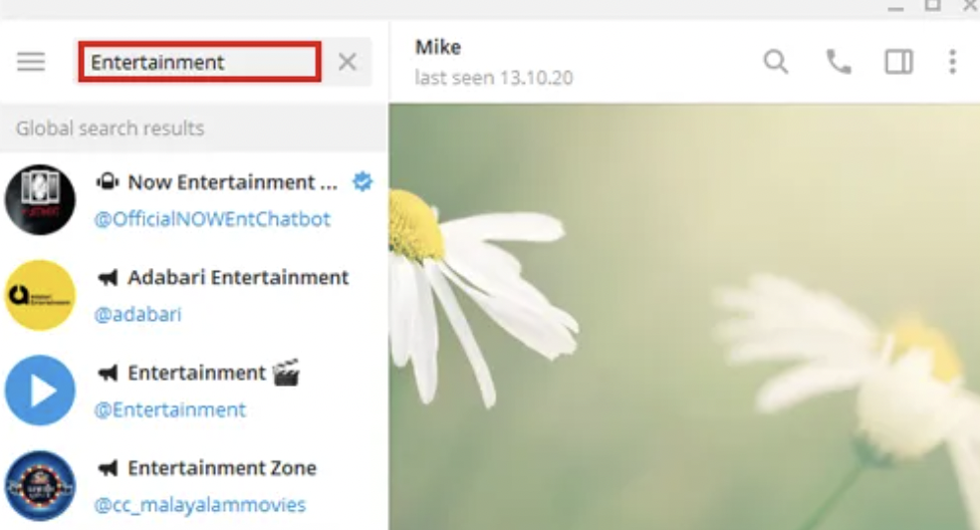980x530 pixels.
Task: Open Entertainment Zone channel avatar
Action: (x=40, y=485)
